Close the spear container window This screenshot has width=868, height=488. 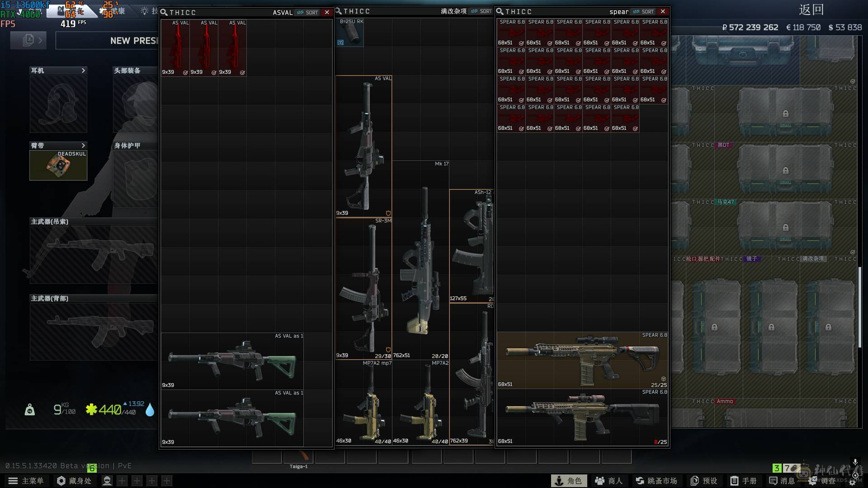point(663,11)
